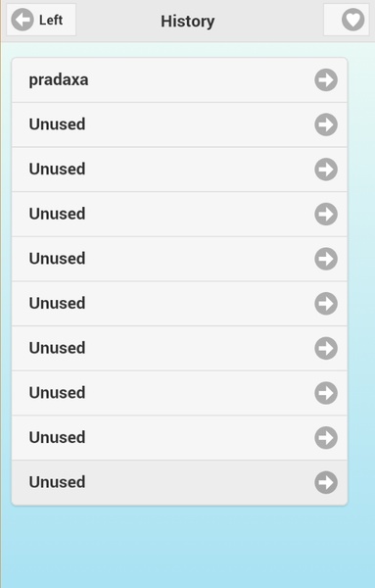Click arrow icon on the second Unused row
The height and width of the screenshot is (588, 375).
click(x=326, y=170)
